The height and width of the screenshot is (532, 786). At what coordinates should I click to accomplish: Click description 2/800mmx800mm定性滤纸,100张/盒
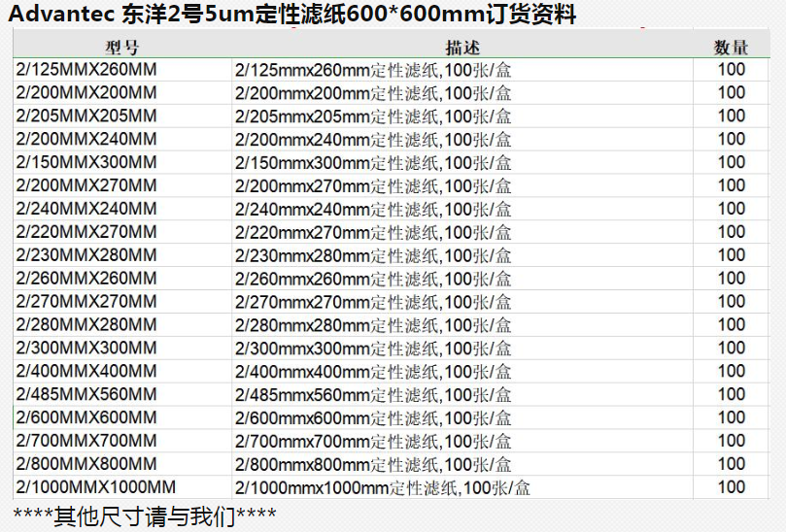[x=373, y=465]
